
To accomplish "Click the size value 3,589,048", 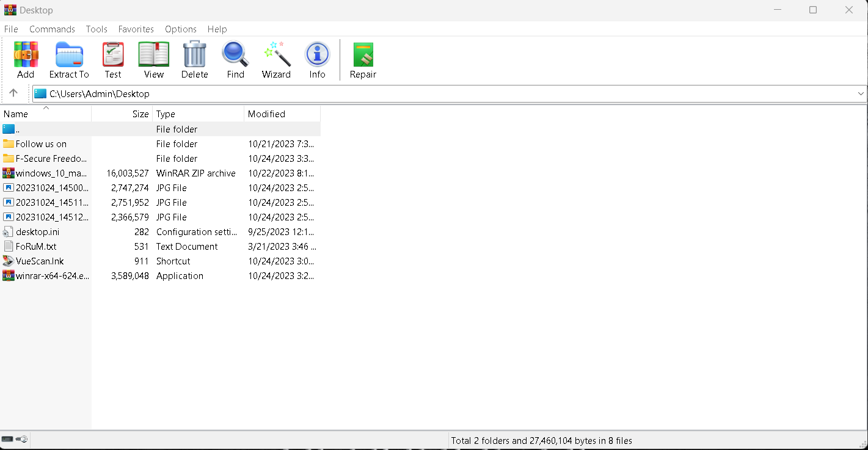I will [x=130, y=276].
